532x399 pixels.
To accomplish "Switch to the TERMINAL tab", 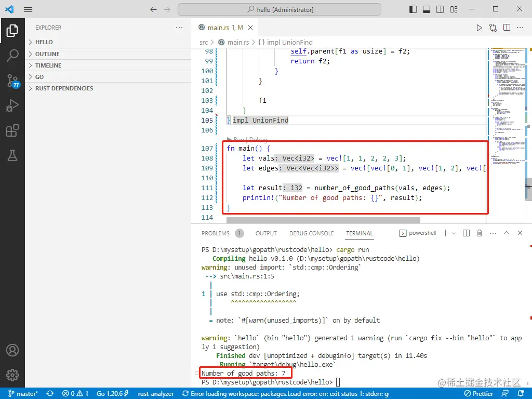I will [360, 233].
